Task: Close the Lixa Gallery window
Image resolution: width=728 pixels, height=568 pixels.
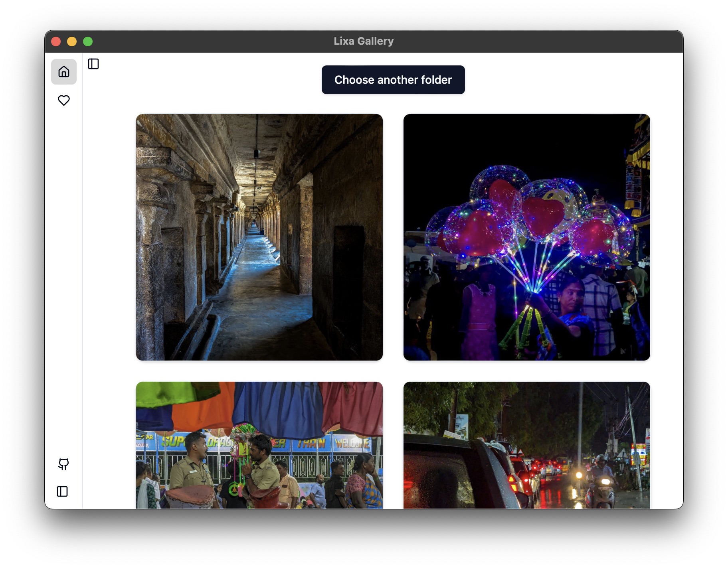Action: click(56, 41)
